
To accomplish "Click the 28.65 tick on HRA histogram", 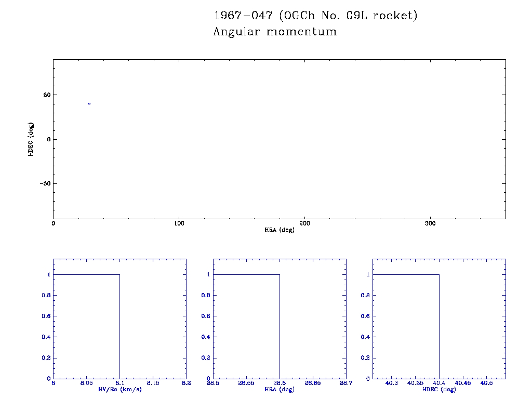I will (313, 383).
